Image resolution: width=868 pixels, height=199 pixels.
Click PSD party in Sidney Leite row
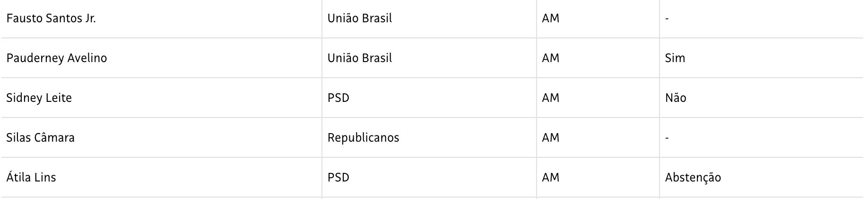[x=339, y=98]
